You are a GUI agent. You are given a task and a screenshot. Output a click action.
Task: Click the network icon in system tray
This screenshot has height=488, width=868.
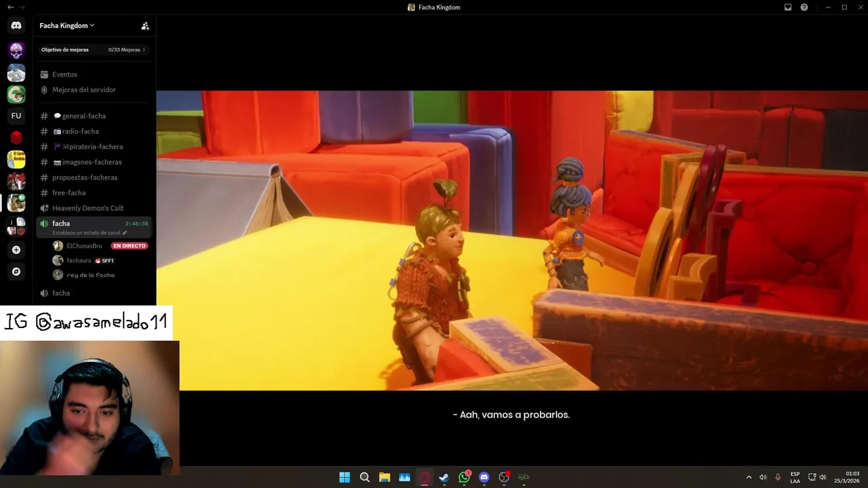tap(812, 477)
